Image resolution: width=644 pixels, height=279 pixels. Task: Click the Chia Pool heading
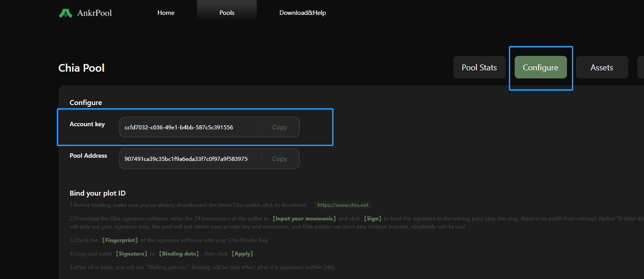tap(82, 68)
